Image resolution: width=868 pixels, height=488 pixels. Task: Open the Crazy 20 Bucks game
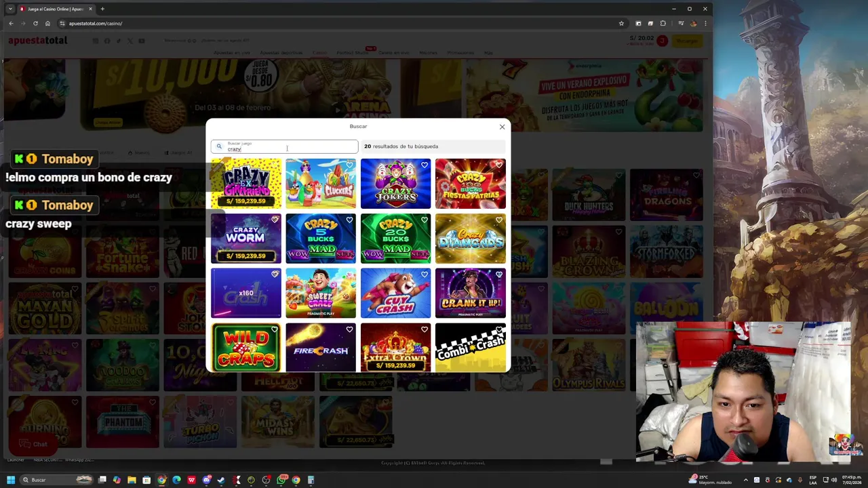[395, 239]
